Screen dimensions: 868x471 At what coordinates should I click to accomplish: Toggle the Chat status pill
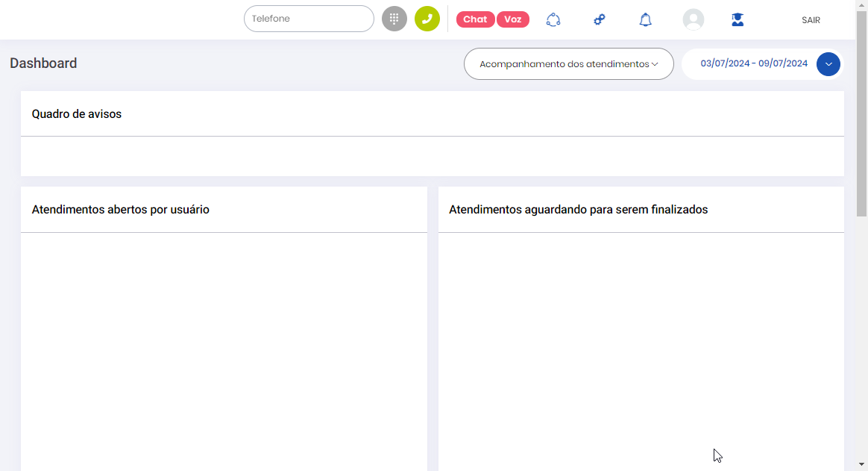[x=475, y=19]
